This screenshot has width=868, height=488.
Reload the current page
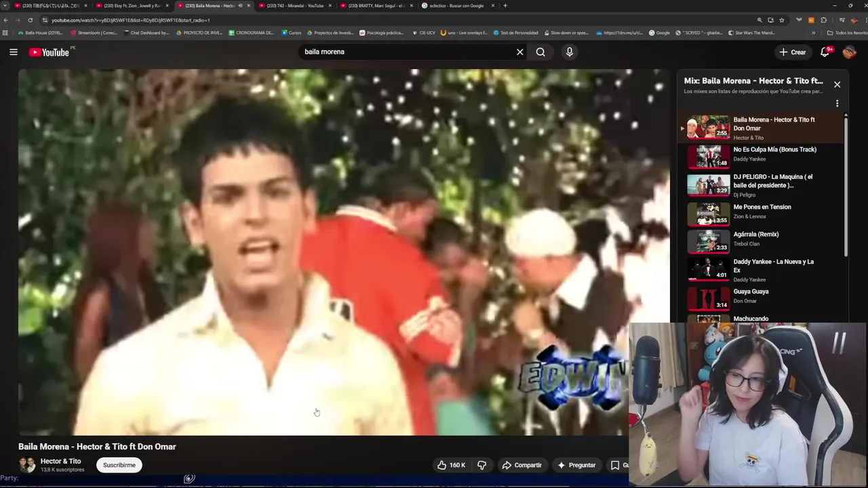(x=30, y=20)
